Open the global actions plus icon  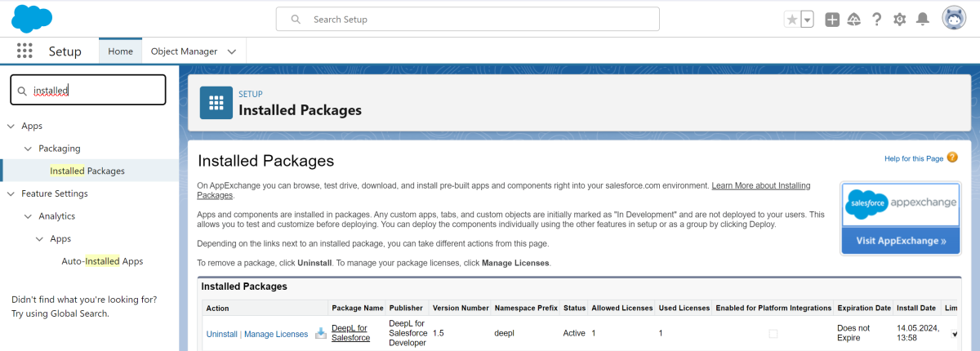click(x=832, y=20)
